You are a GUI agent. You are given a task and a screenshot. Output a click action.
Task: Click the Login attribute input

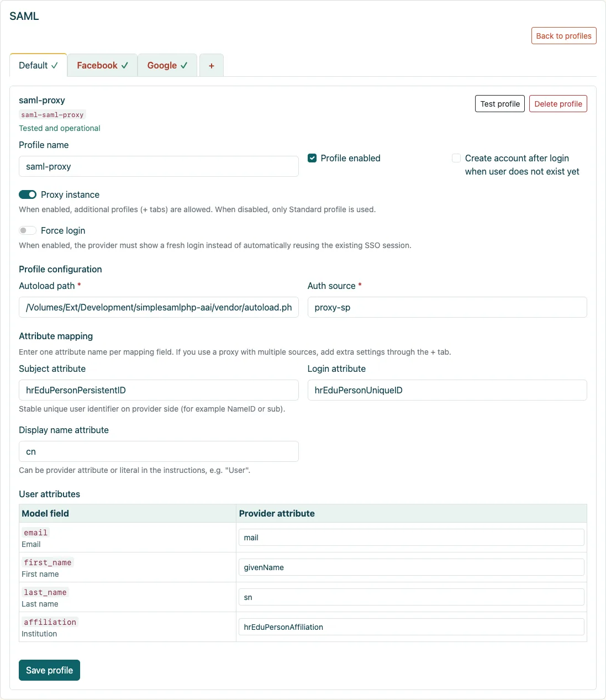tap(447, 390)
